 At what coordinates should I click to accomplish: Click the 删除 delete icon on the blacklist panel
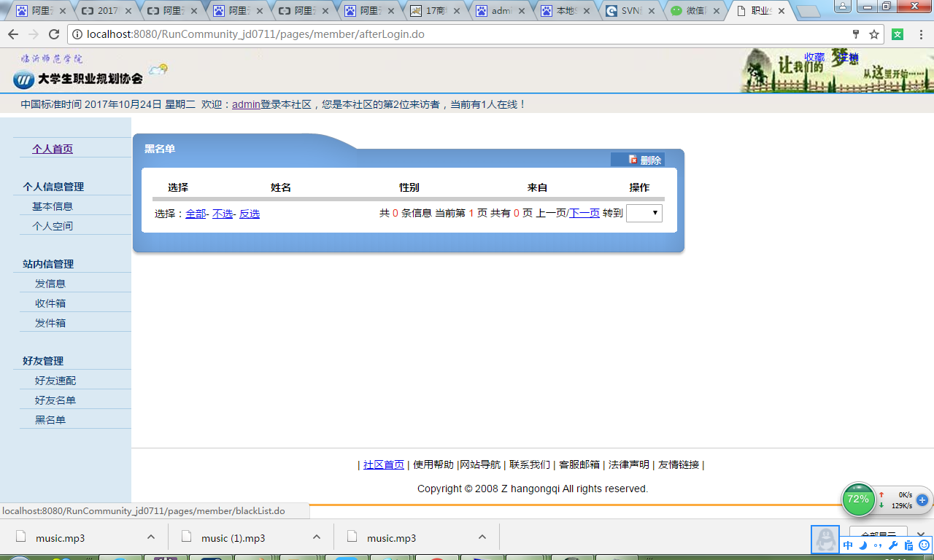[633, 160]
